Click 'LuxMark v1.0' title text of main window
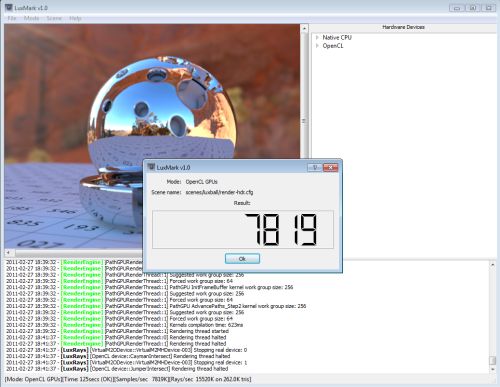 [31, 8]
